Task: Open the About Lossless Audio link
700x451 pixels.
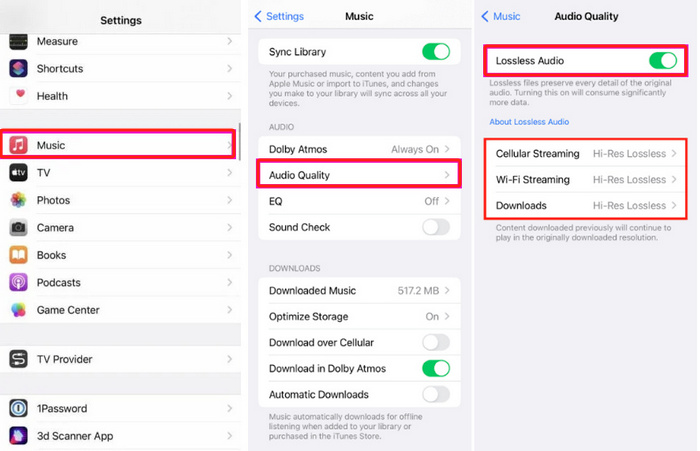Action: pos(529,122)
